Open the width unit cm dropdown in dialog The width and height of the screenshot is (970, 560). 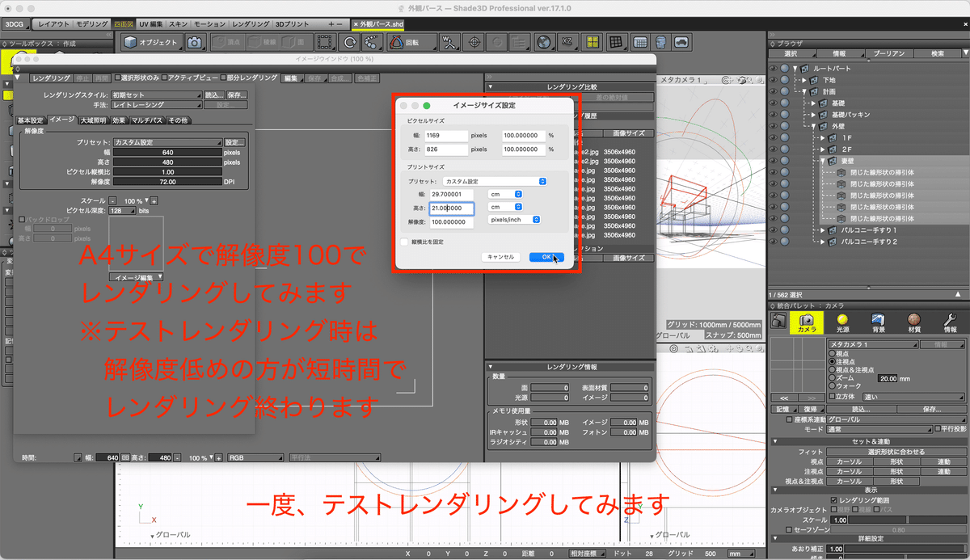(506, 194)
